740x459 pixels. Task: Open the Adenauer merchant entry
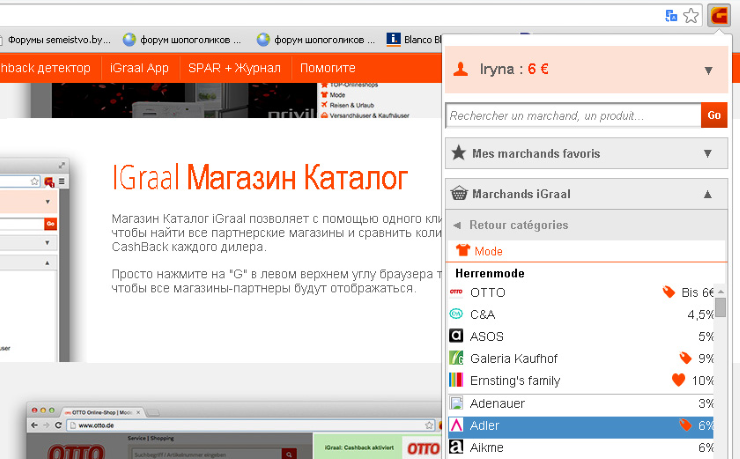580,404
